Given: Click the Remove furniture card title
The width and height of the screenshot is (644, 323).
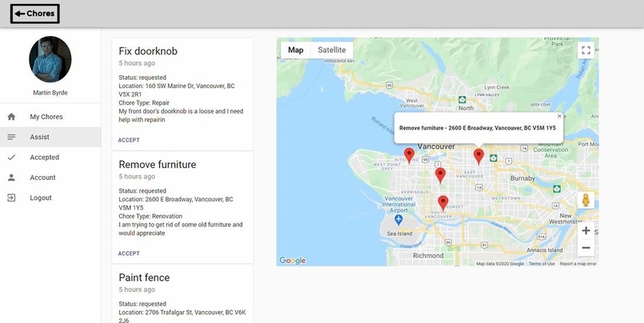Looking at the screenshot, I should click(157, 165).
